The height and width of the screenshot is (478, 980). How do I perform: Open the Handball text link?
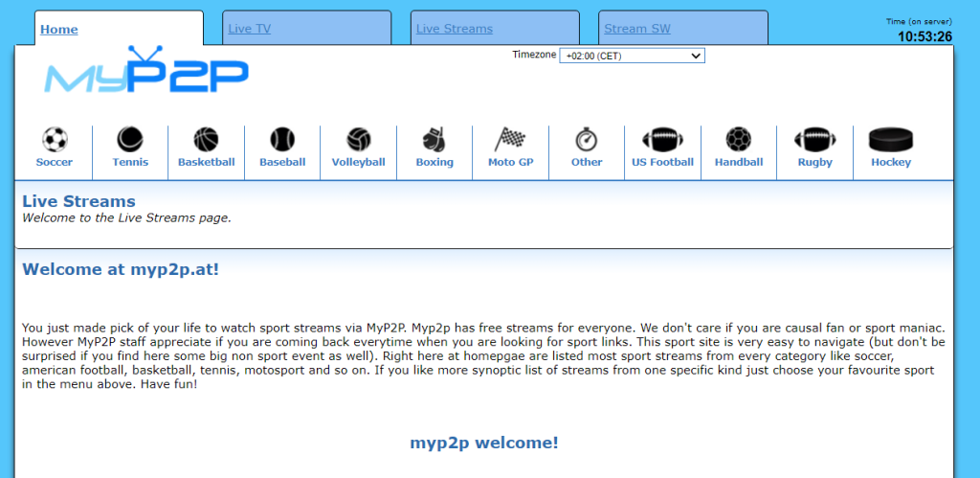pos(739,162)
